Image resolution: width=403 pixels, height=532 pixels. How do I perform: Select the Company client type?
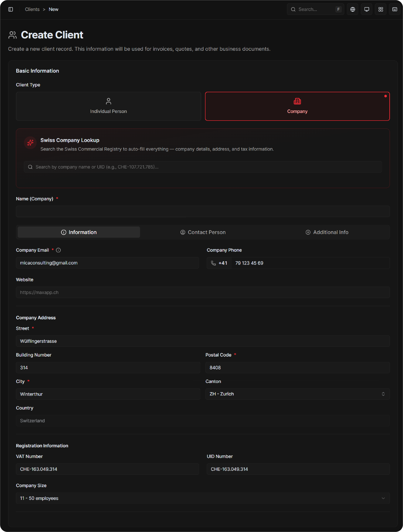[x=297, y=106]
